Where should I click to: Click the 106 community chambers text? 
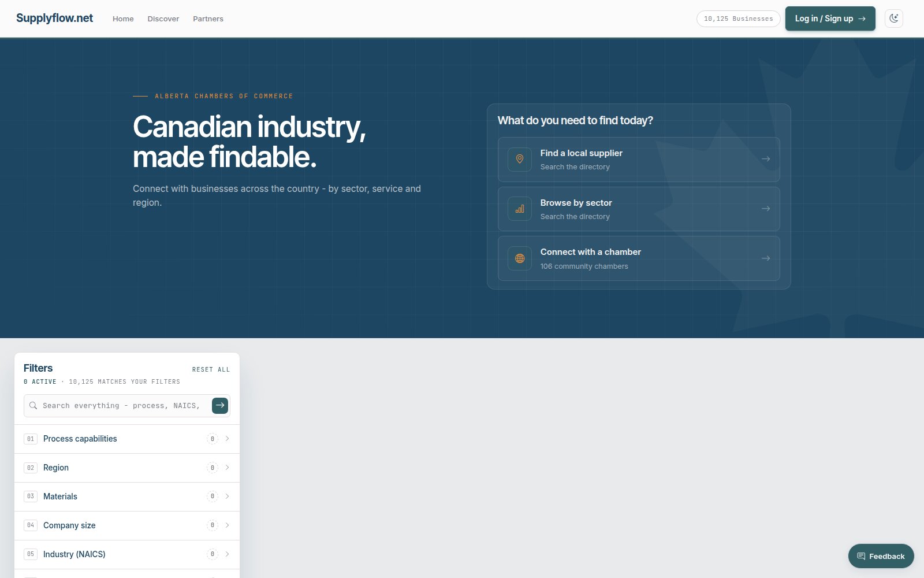pyautogui.click(x=584, y=266)
